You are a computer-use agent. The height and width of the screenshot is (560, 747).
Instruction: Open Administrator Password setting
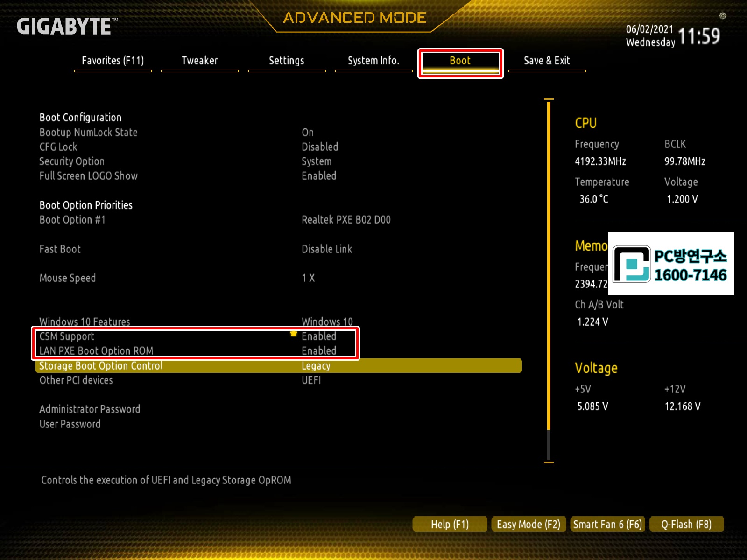click(x=90, y=409)
